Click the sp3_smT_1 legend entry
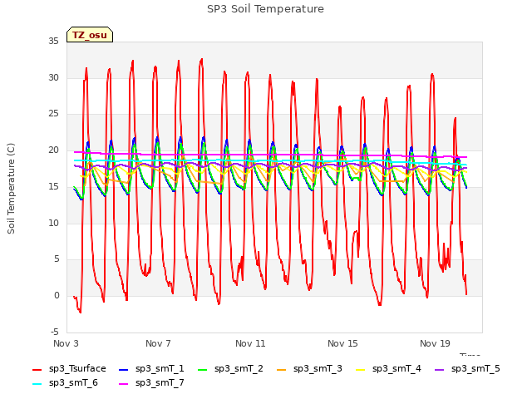 coord(151,369)
